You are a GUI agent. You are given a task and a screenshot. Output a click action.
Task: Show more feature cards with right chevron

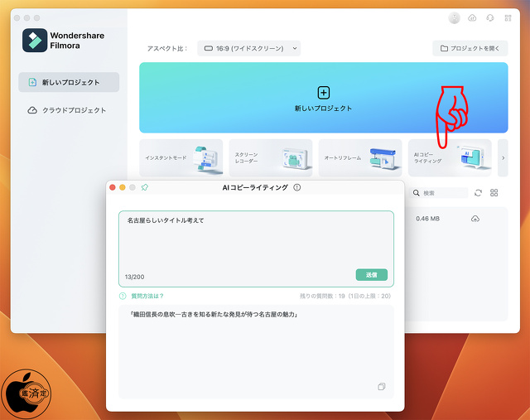point(503,158)
